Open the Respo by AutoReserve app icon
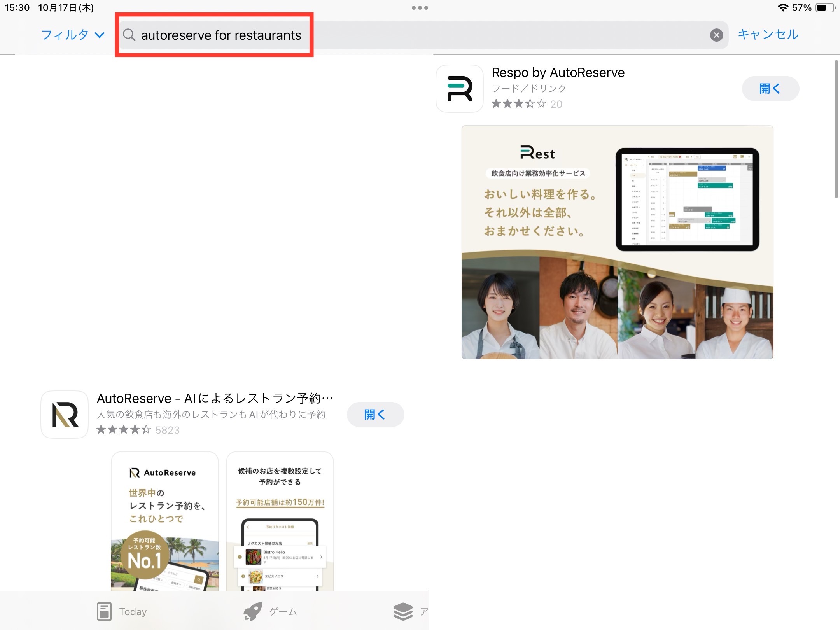This screenshot has height=630, width=840. (x=460, y=89)
